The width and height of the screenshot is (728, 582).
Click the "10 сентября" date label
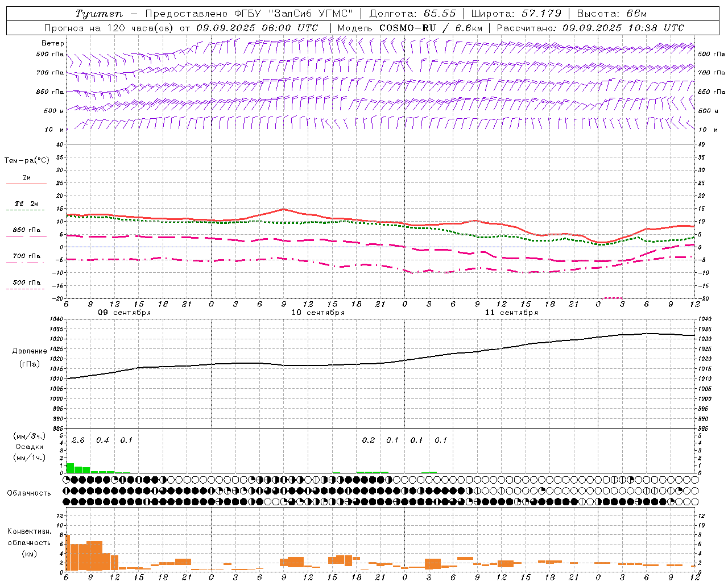coord(318,313)
